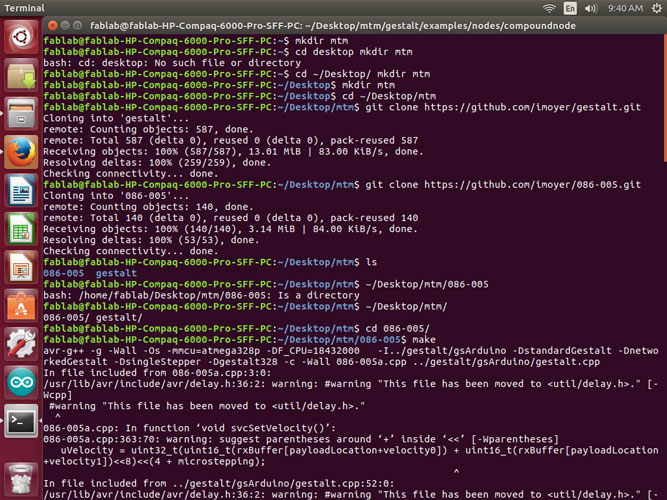This screenshot has width=667, height=500.
Task: Launch Firefox web browser
Action: coord(21,152)
